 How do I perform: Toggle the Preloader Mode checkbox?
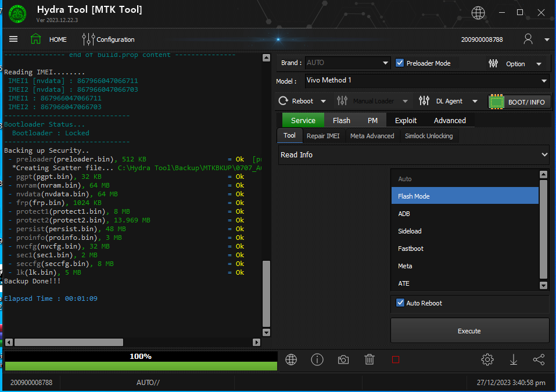pyautogui.click(x=400, y=63)
